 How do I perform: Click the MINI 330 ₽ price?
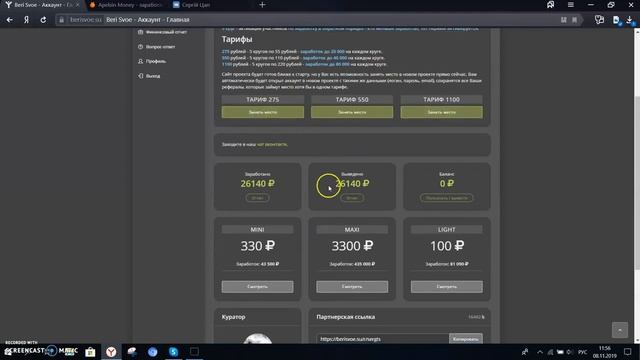(257, 246)
